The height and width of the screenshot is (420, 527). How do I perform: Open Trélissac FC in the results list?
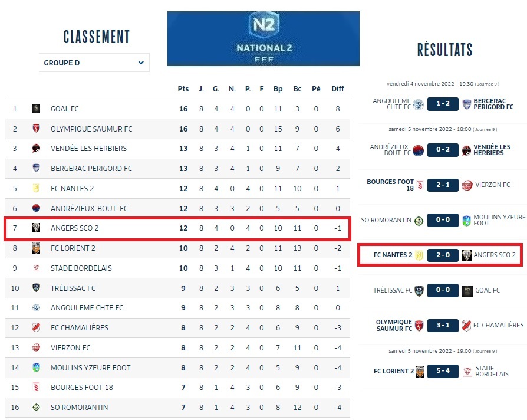tap(392, 290)
